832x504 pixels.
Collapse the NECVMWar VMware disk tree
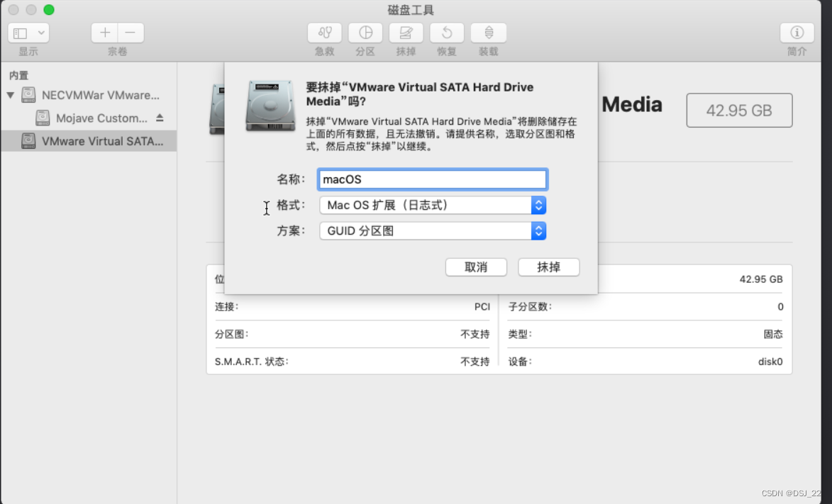pos(11,96)
